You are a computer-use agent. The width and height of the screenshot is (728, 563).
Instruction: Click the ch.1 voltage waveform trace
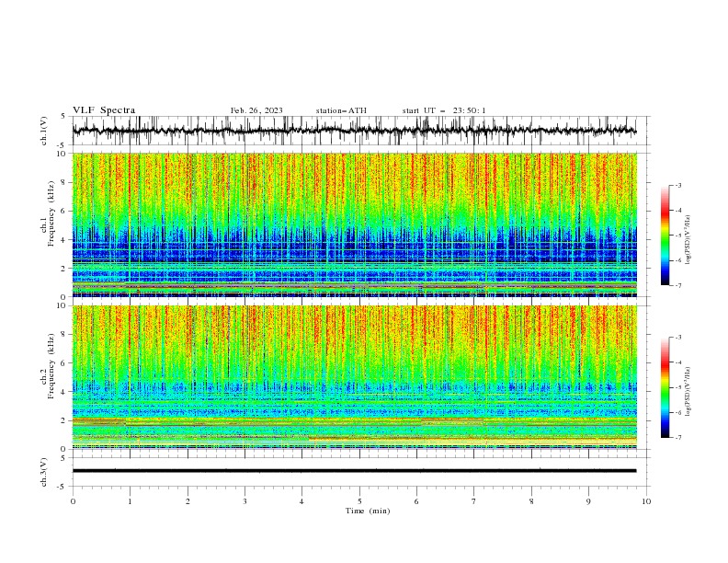click(354, 131)
